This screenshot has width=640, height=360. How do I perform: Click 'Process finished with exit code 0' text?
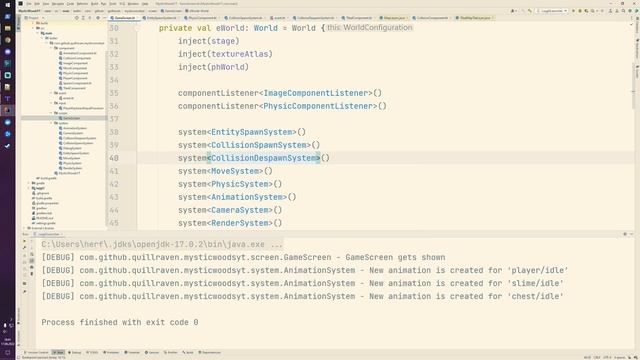pos(120,322)
